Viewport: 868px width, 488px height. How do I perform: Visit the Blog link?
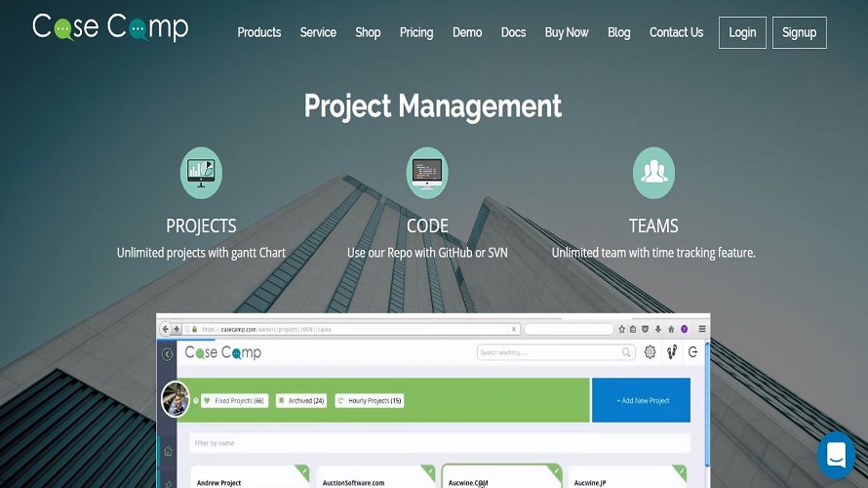pos(619,32)
